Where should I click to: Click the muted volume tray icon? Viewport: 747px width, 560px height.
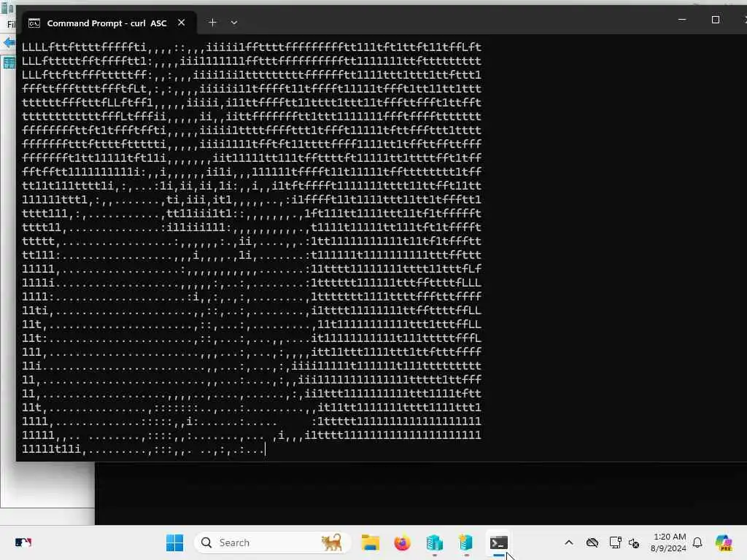tap(634, 542)
